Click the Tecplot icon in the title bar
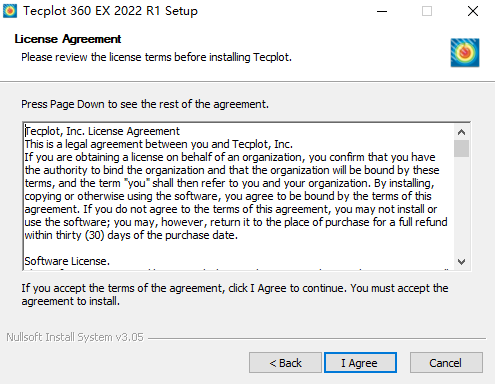495x384 pixels. 10,11
